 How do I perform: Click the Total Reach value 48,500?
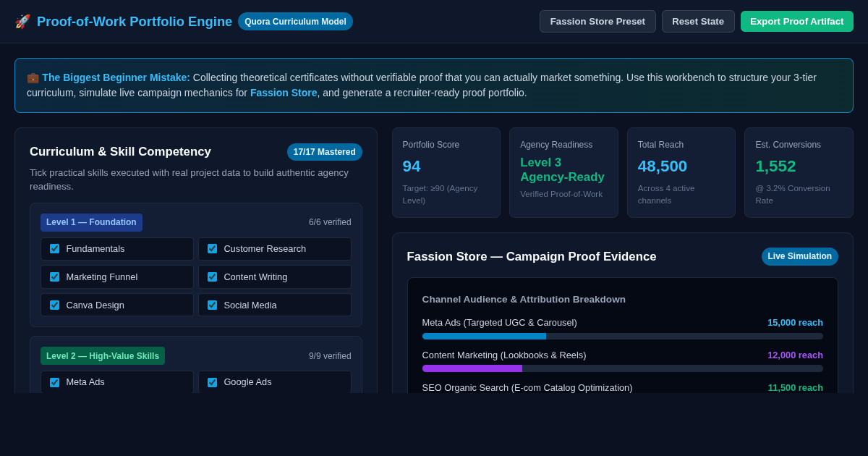click(x=663, y=166)
